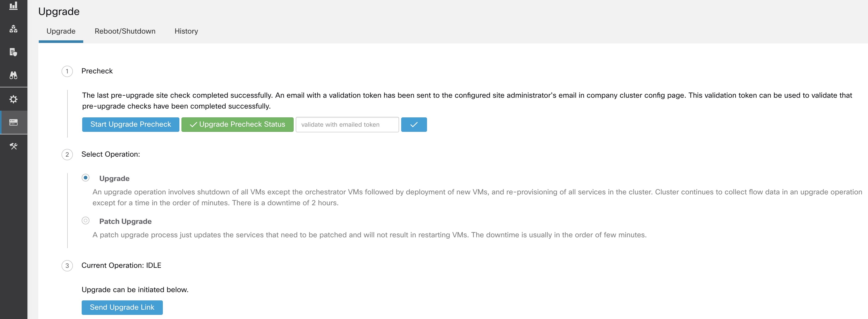Click Start Upgrade Precheck button
868x319 pixels.
[x=130, y=124]
